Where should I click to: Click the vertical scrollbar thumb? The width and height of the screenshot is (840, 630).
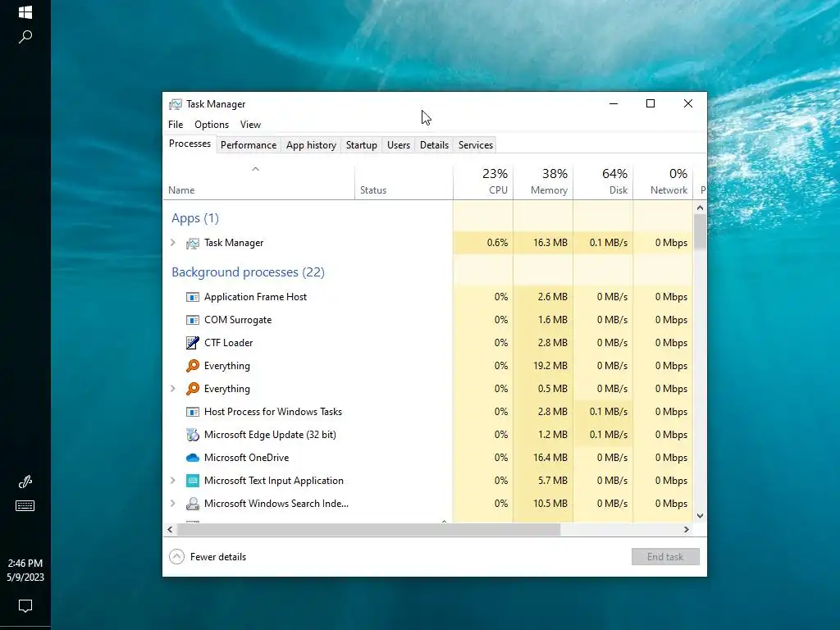click(700, 231)
